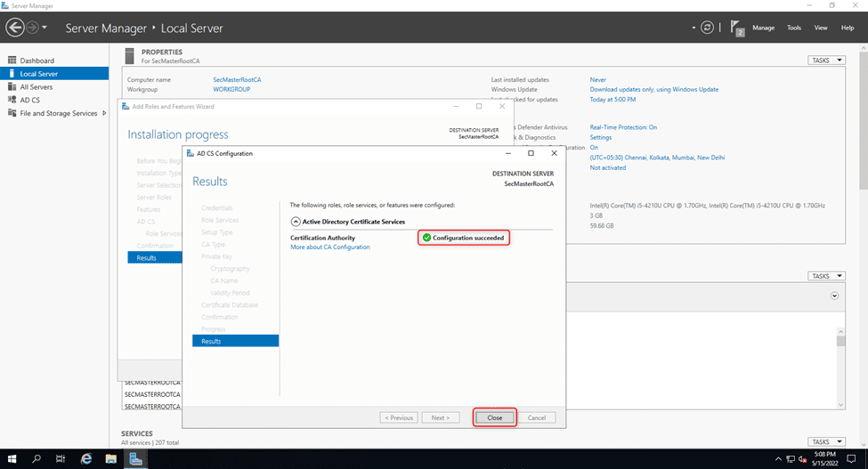
Task: Open More about CA Configuration link
Action: pyautogui.click(x=330, y=247)
